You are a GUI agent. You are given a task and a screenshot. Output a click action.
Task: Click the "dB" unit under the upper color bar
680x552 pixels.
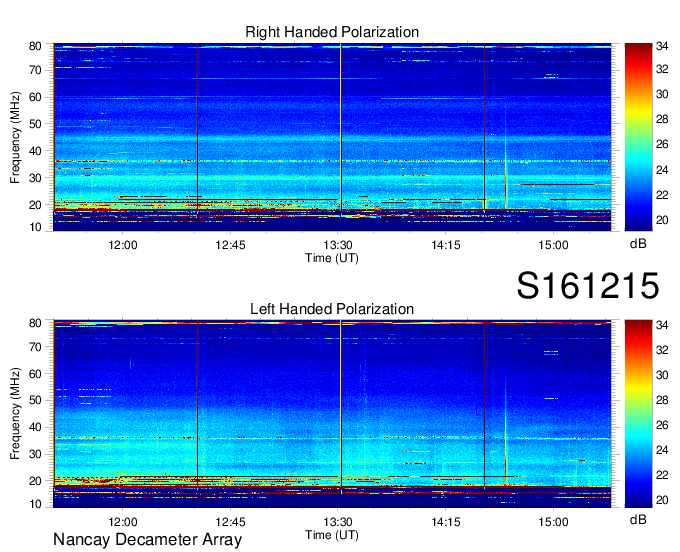pyautogui.click(x=638, y=243)
